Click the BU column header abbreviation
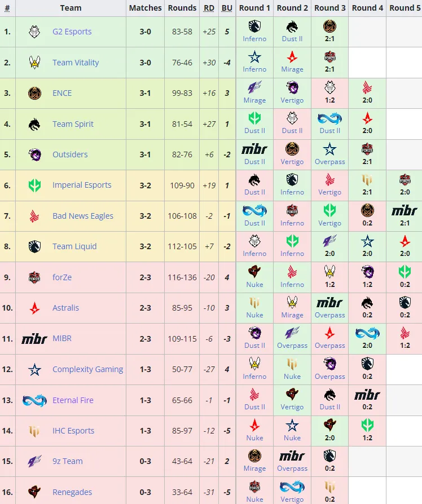 [x=227, y=8]
